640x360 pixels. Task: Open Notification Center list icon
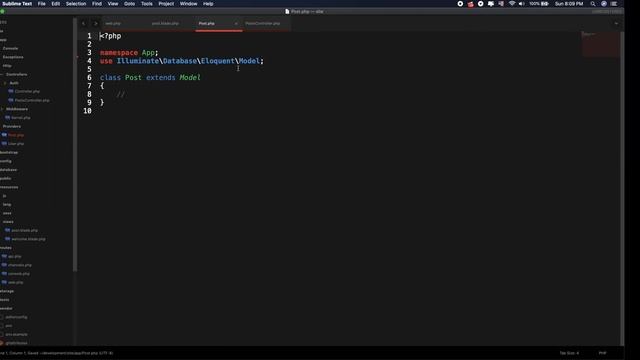click(x=614, y=4)
